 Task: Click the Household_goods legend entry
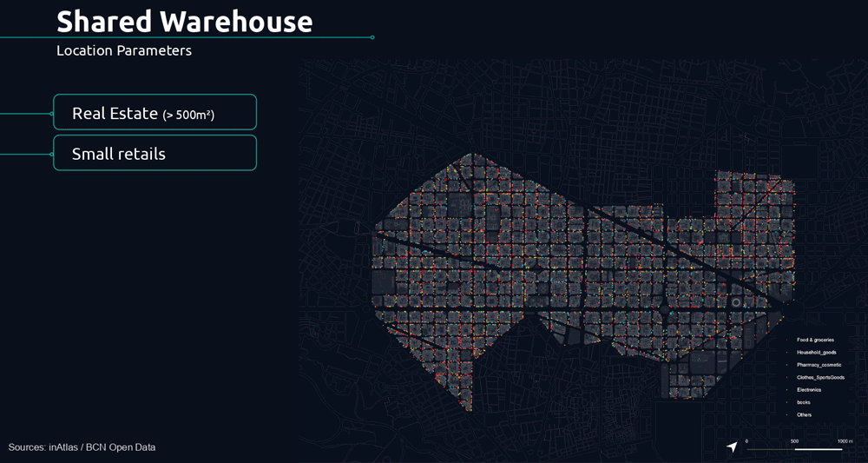pos(816,352)
